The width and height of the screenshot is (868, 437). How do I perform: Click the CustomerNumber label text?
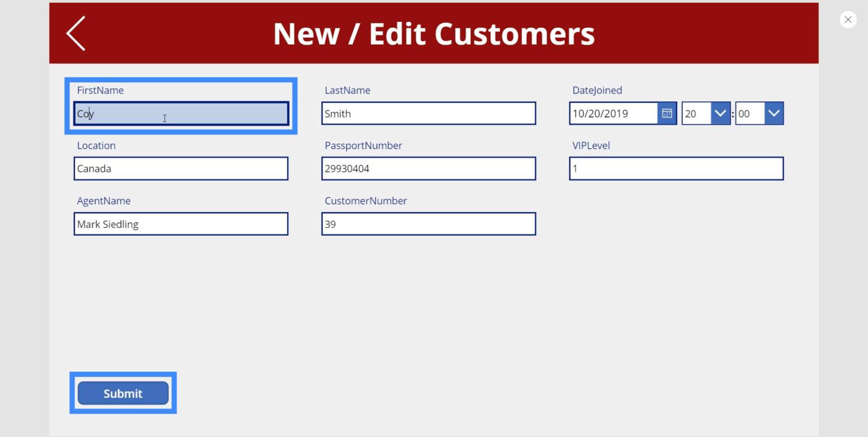click(365, 201)
